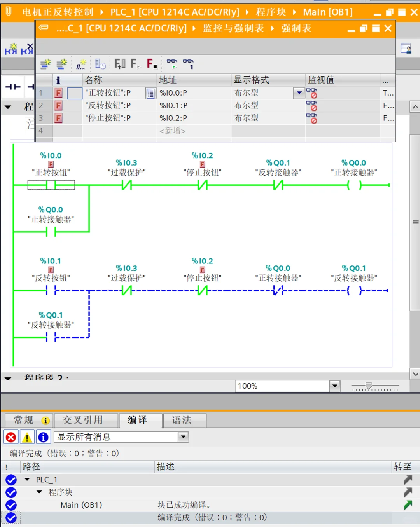Click the Main (OB1) compile result row

click(210, 505)
